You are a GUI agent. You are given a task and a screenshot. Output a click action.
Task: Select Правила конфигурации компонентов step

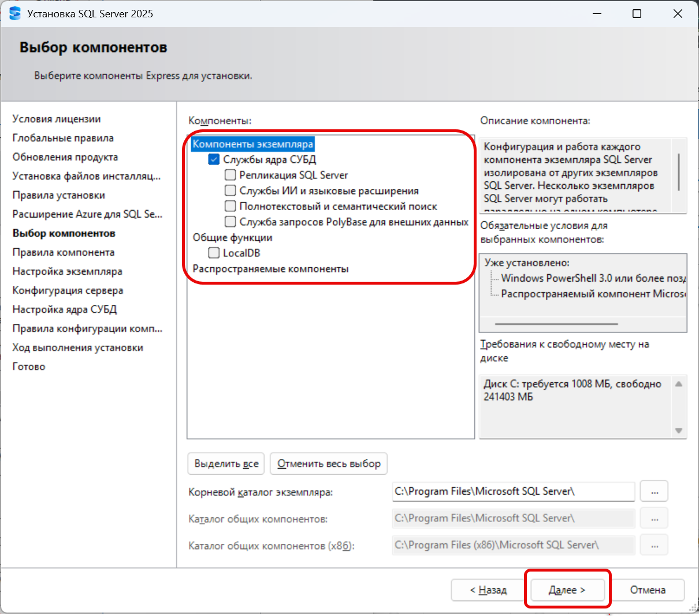(88, 328)
